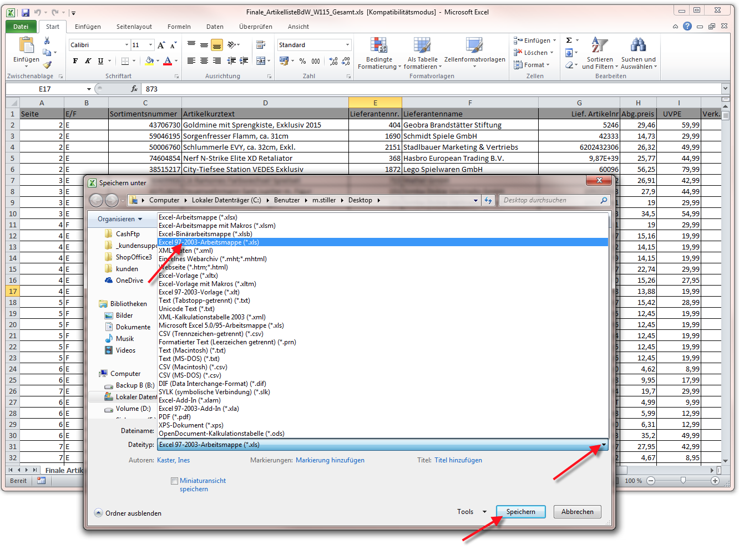The width and height of the screenshot is (739, 560).
Task: Open Suchen und Auswählen dropdown
Action: (x=639, y=53)
